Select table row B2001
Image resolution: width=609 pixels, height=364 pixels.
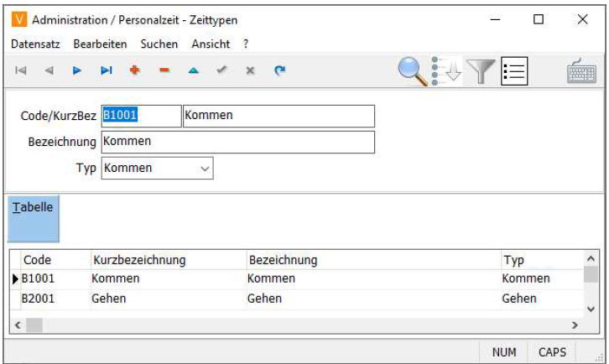(297, 299)
